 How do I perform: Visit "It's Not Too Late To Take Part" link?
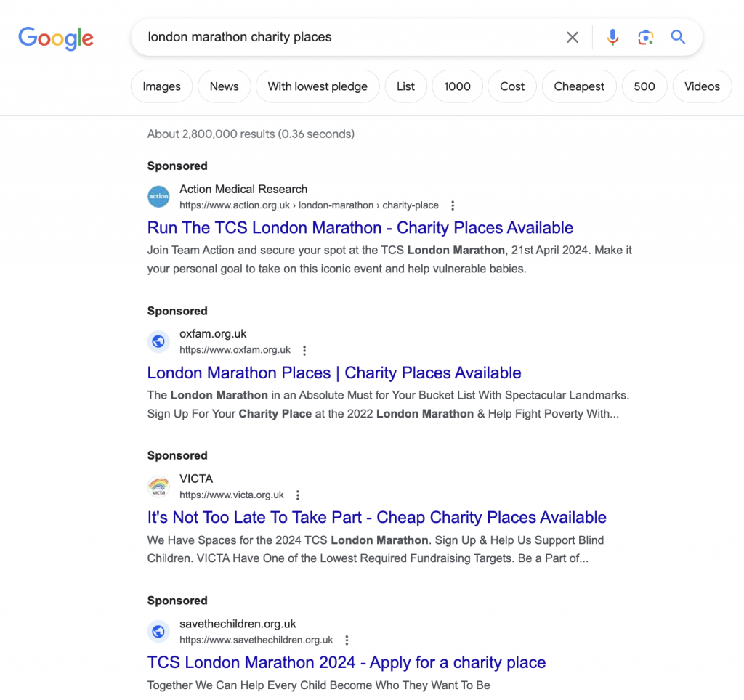[x=376, y=518]
